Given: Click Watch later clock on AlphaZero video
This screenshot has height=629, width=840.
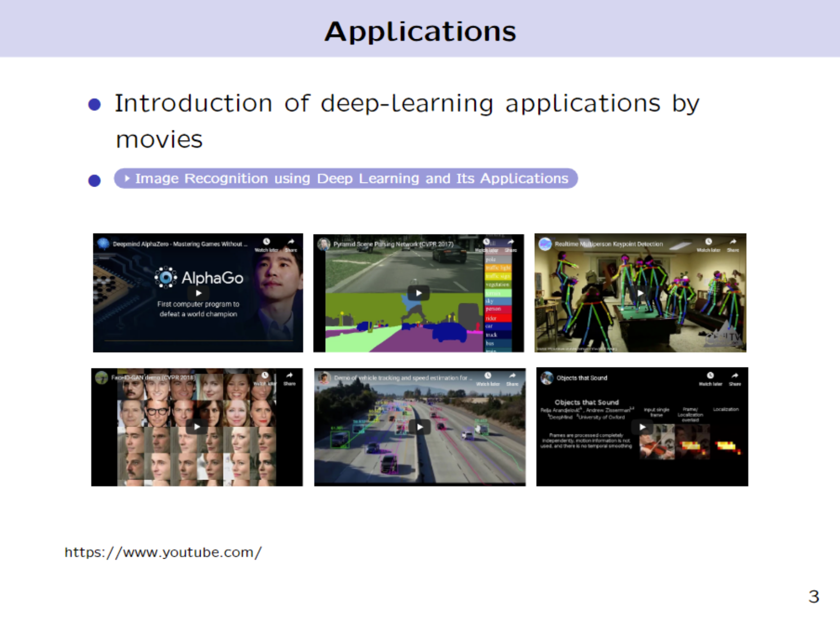Looking at the screenshot, I should pyautogui.click(x=266, y=242).
